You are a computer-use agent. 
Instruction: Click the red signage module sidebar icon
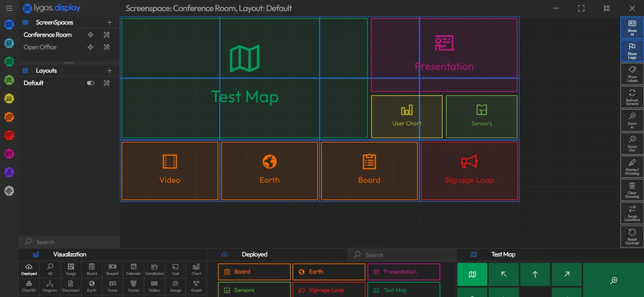click(x=9, y=135)
